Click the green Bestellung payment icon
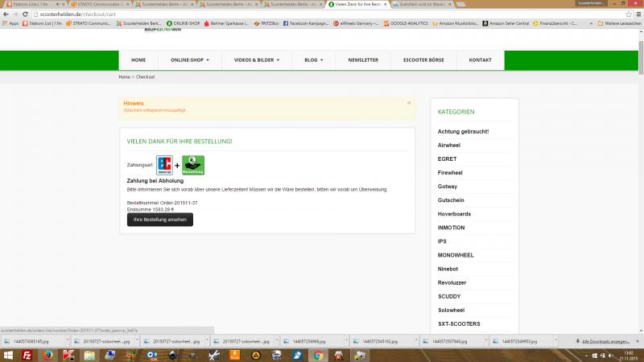The image size is (644, 362). click(x=193, y=165)
